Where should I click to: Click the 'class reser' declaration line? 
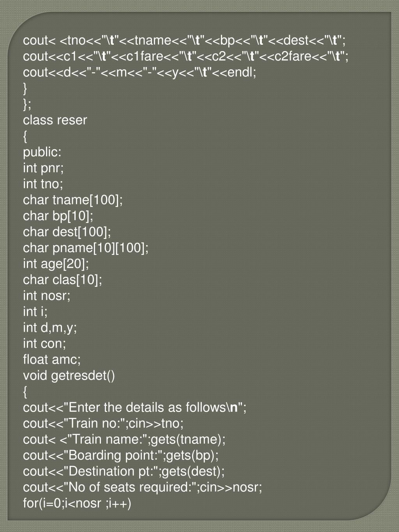pyautogui.click(x=55, y=120)
